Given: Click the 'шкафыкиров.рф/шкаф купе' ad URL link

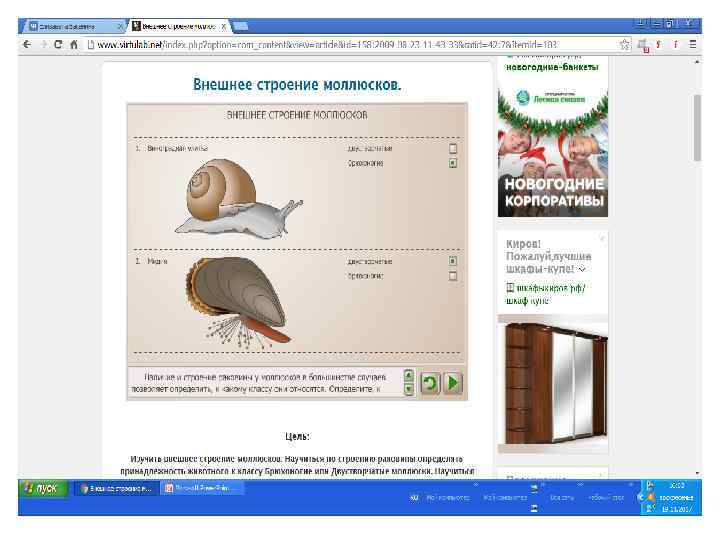Looking at the screenshot, I should tap(546, 294).
